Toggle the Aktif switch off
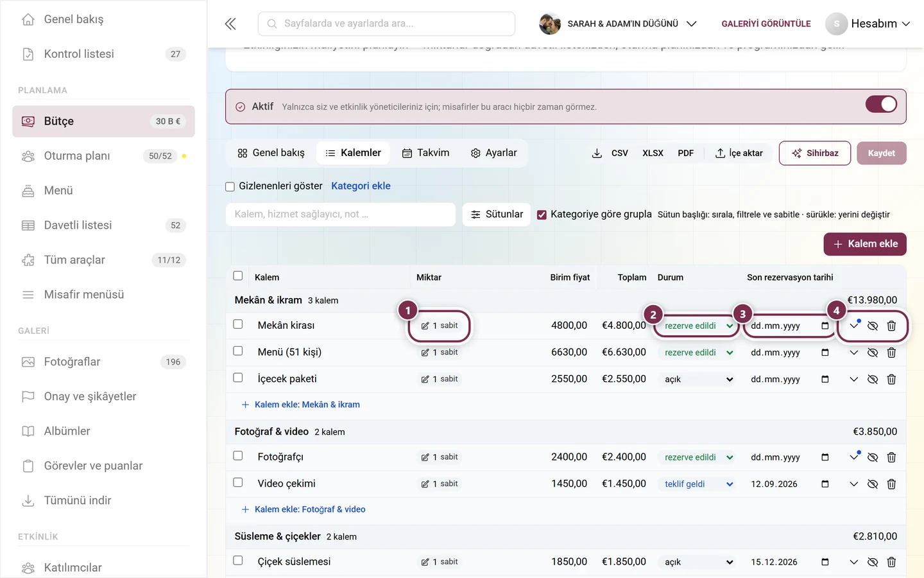Image resolution: width=924 pixels, height=578 pixels. (881, 105)
